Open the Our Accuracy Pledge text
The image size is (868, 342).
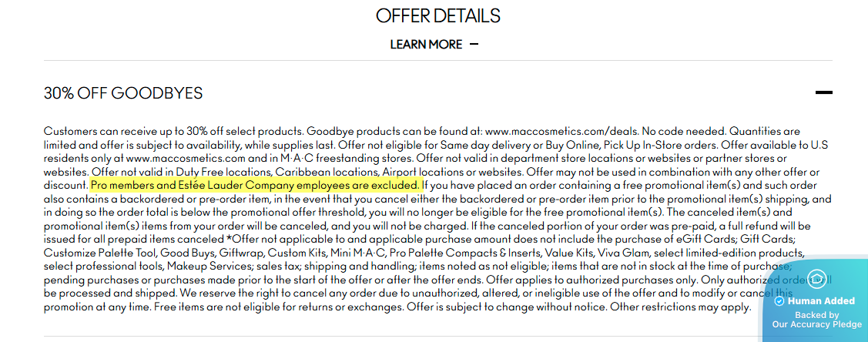(x=817, y=325)
